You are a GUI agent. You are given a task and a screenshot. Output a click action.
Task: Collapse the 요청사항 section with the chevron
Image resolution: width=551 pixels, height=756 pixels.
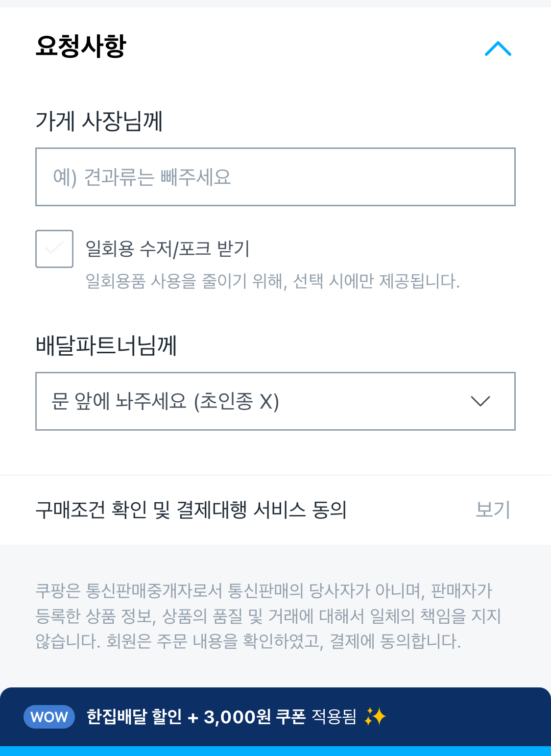click(498, 49)
